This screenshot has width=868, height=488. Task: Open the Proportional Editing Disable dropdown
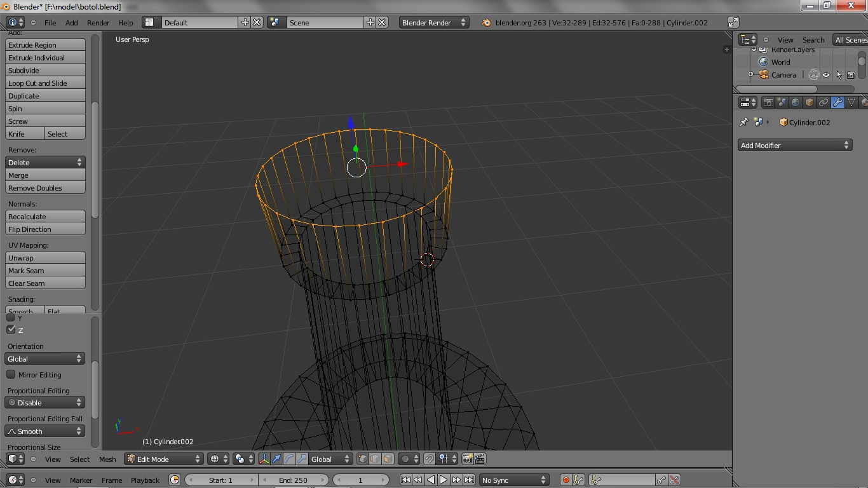tap(45, 402)
